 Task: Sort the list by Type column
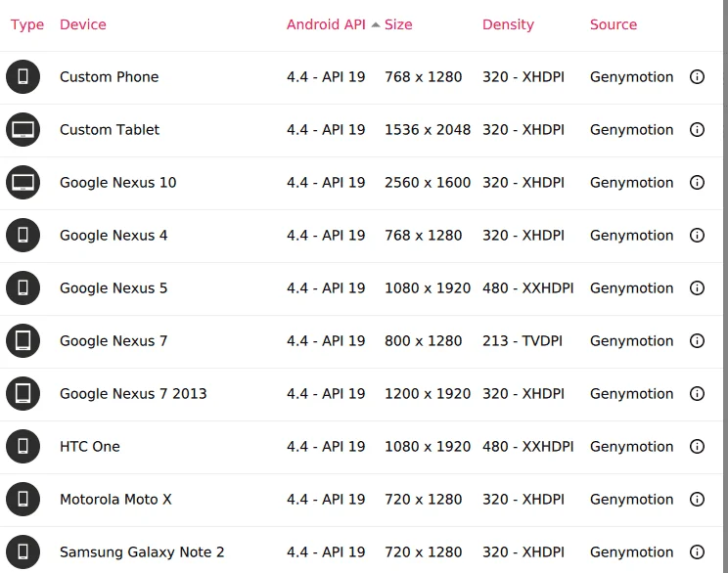[27, 24]
